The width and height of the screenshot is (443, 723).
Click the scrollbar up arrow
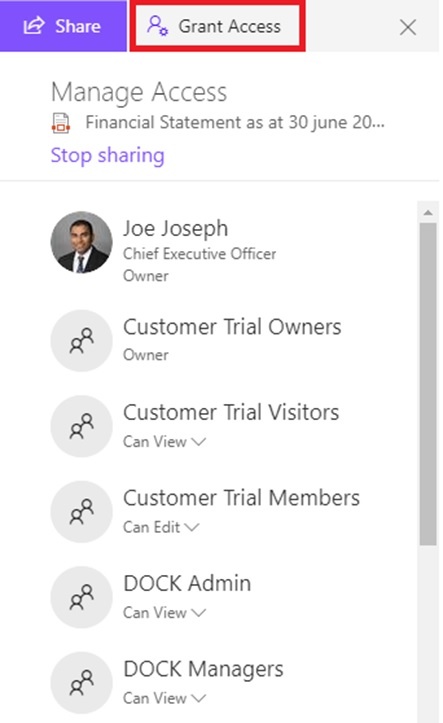click(x=428, y=213)
